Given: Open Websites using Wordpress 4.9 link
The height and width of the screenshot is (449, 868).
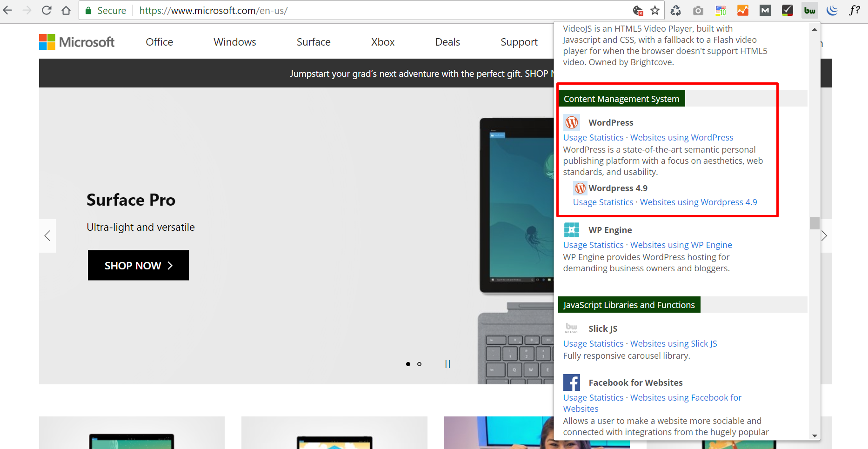Looking at the screenshot, I should 698,202.
